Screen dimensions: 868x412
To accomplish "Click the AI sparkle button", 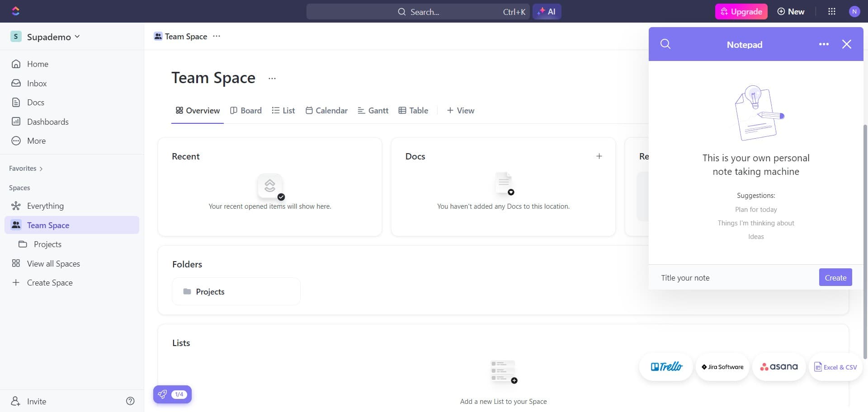I will pos(547,12).
